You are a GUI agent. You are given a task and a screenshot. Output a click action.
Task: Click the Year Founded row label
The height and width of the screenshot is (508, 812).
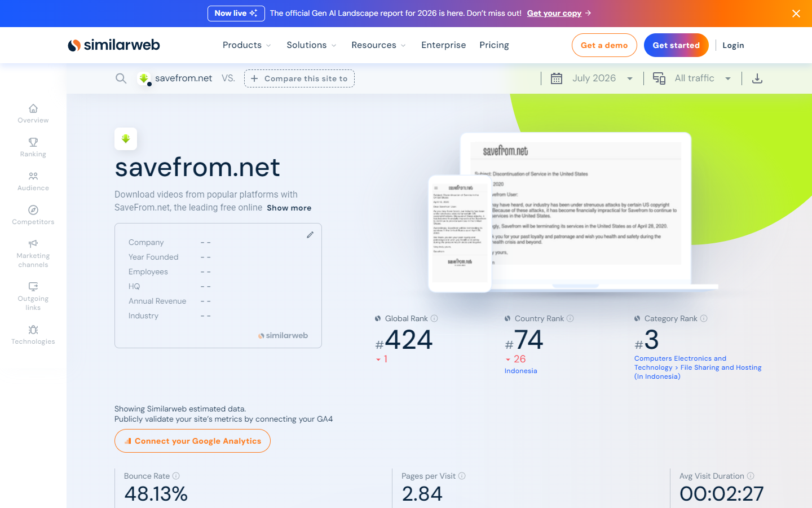(153, 257)
